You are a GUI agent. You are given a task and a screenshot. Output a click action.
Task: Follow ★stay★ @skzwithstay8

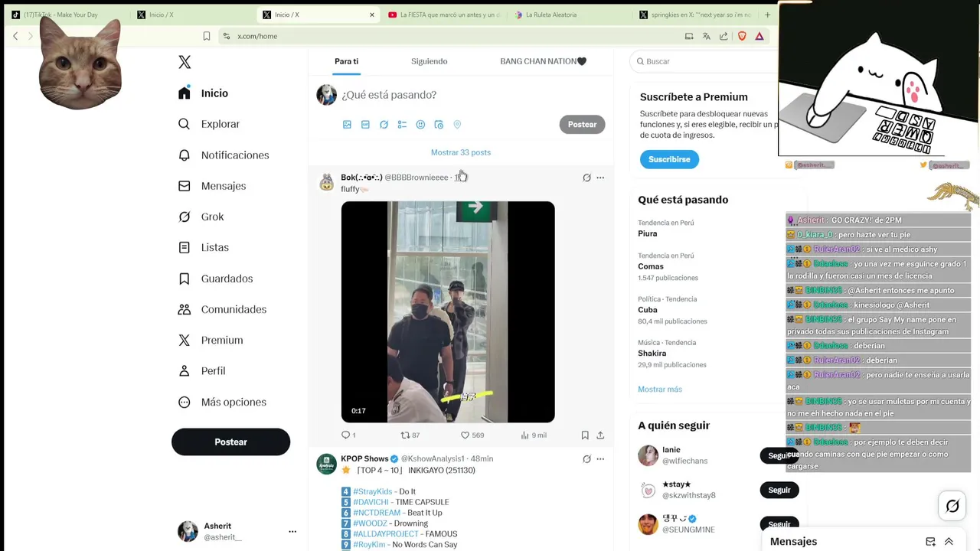click(x=779, y=490)
